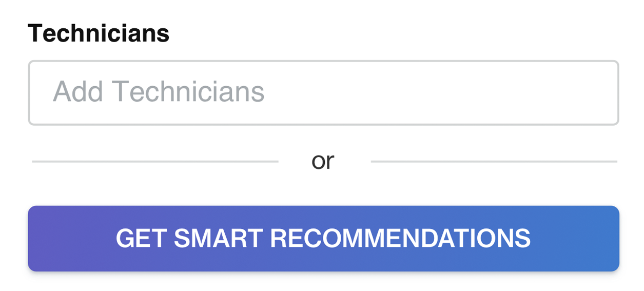Request smart technician recommendations

click(x=323, y=239)
